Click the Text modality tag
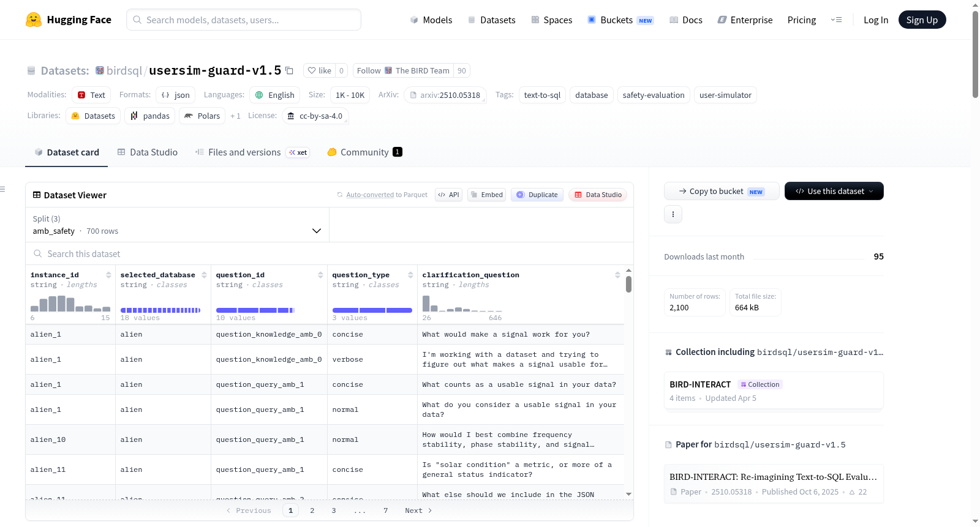 (91, 95)
